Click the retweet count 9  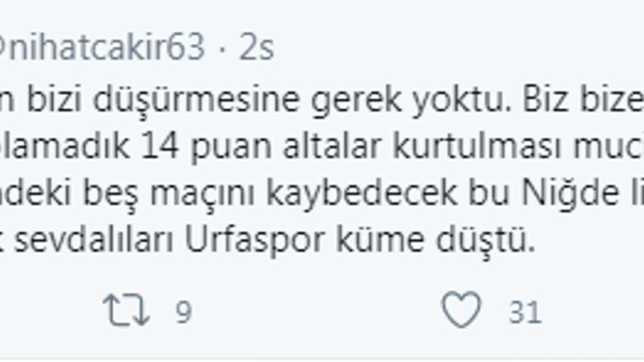(x=184, y=312)
